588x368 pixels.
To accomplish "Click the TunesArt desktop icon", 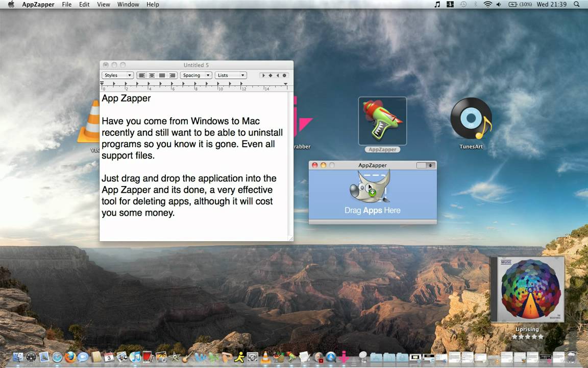I will click(x=471, y=119).
